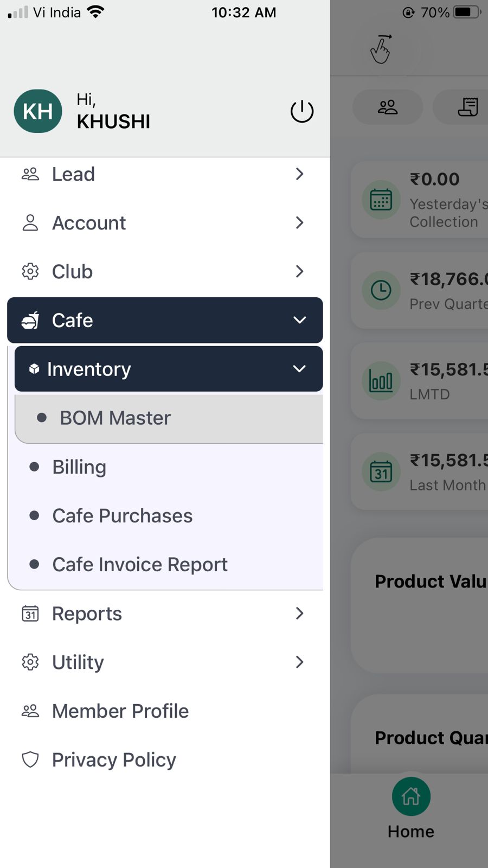
Task: Open Cafe Purchases
Action: [122, 516]
